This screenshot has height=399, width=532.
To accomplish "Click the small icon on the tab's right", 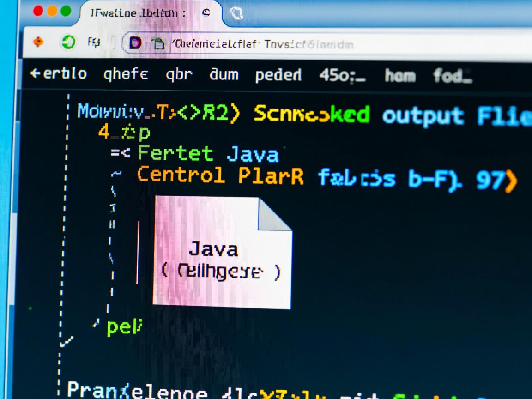I will pos(206,13).
